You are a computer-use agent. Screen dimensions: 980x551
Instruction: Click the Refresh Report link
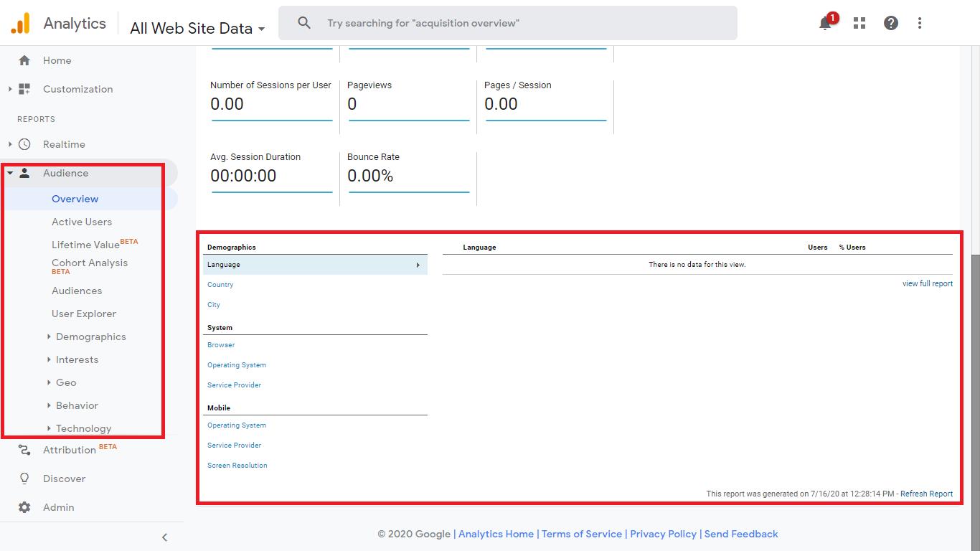click(926, 494)
